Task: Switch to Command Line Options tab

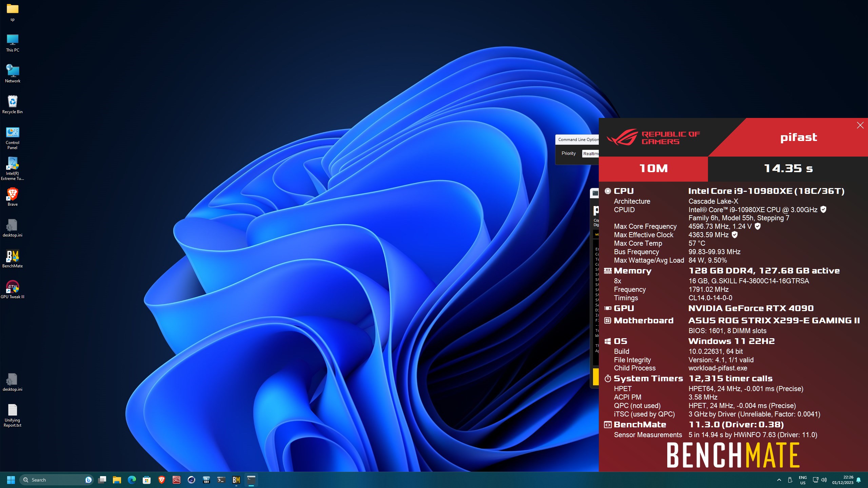Action: coord(578,140)
